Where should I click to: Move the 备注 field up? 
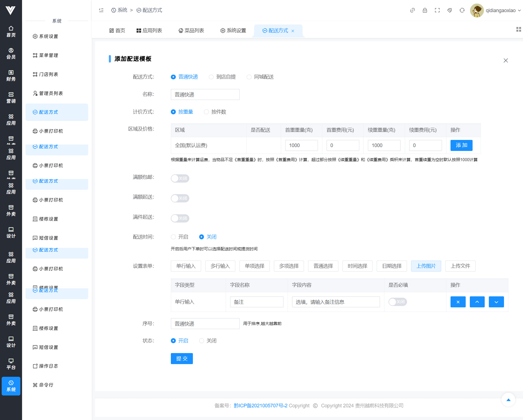[477, 302]
